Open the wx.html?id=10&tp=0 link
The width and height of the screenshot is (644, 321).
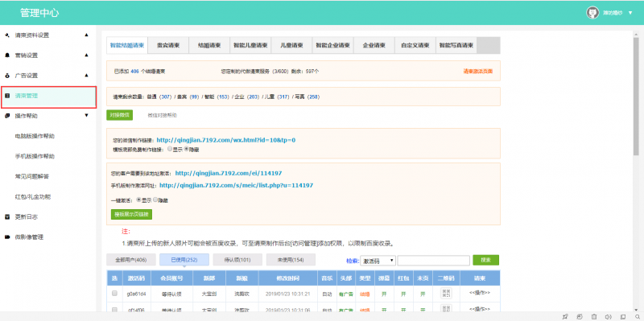pyautogui.click(x=226, y=140)
